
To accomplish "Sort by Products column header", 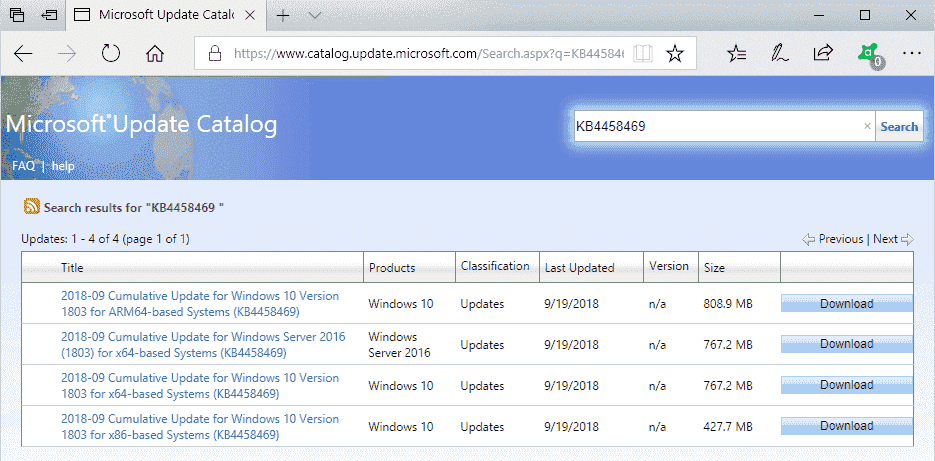I will pos(392,268).
